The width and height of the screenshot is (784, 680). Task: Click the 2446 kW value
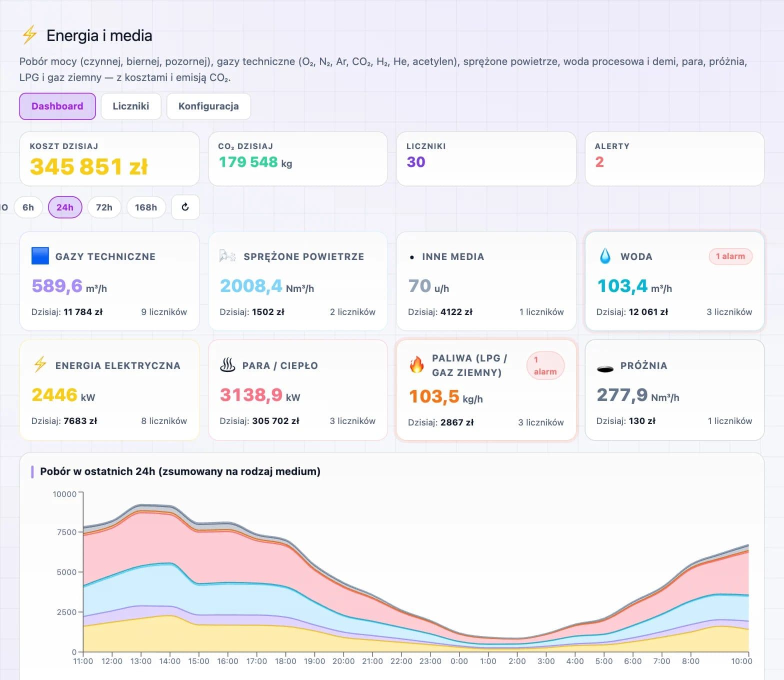(63, 395)
